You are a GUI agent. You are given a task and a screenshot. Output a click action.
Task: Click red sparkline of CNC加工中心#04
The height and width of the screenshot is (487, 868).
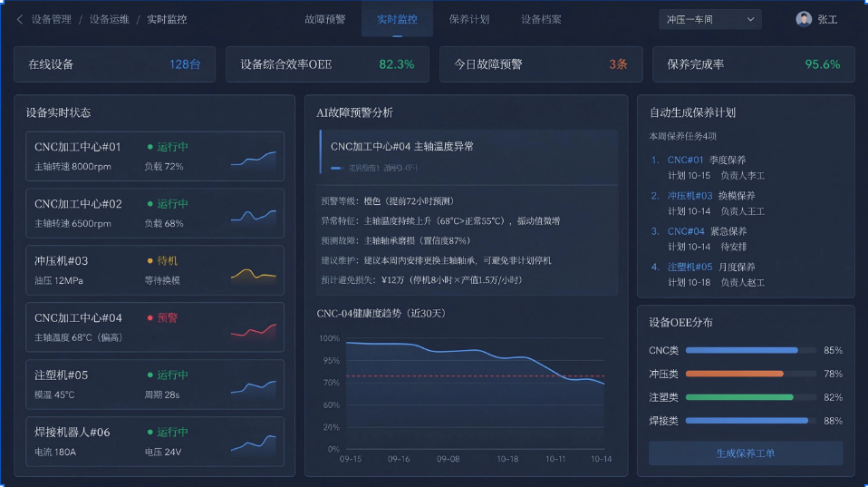coord(254,331)
